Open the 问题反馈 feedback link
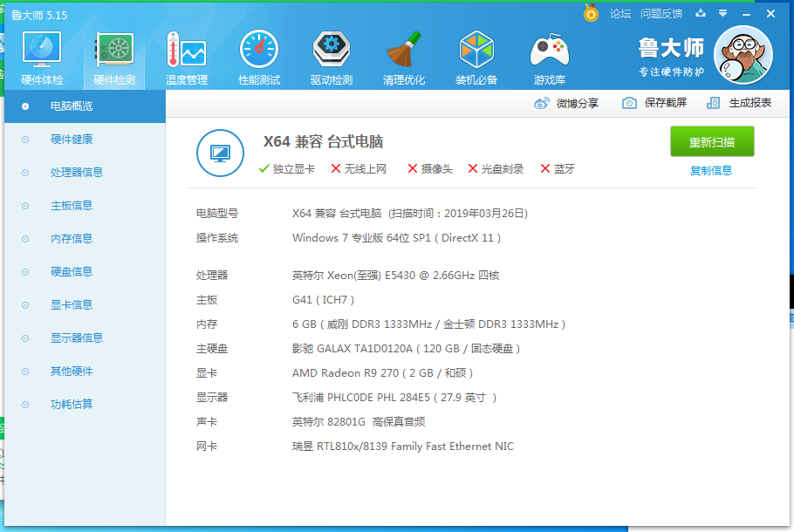794x532 pixels. pos(661,14)
